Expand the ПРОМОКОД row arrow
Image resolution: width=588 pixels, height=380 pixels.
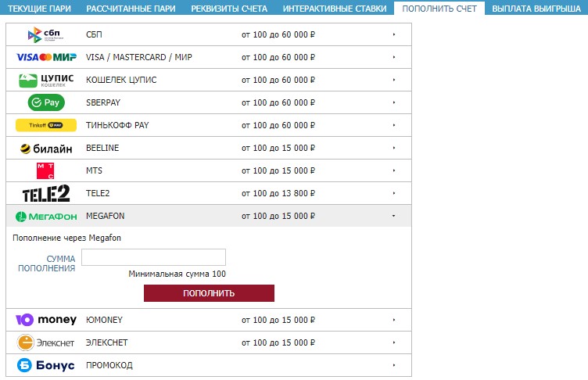coord(394,365)
